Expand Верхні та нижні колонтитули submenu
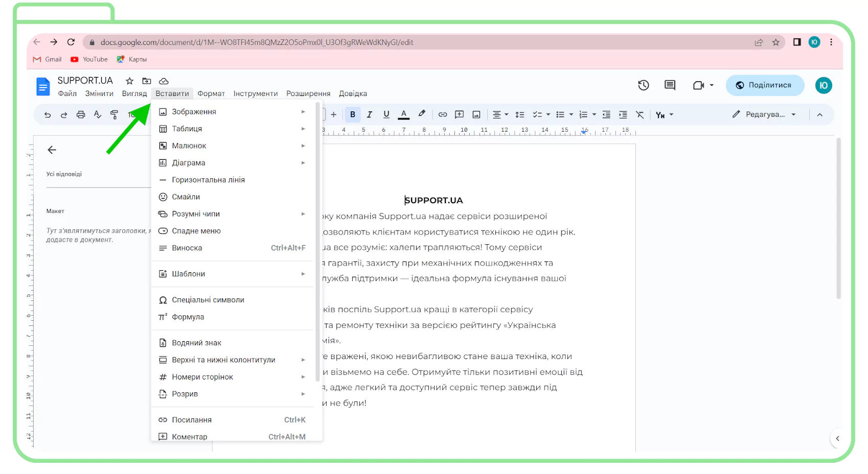Screen dimensions: 868x474 point(233,360)
